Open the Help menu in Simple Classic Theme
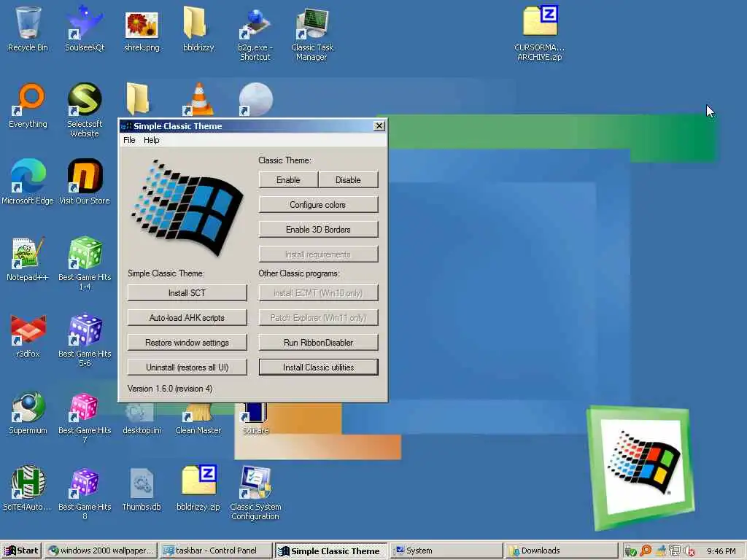The image size is (747, 560). click(x=152, y=140)
